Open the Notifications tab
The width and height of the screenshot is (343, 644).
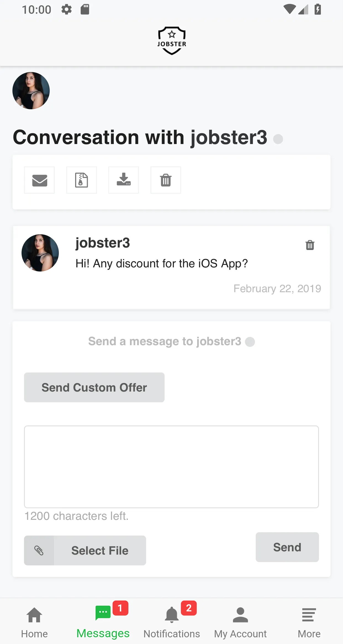pos(171,622)
